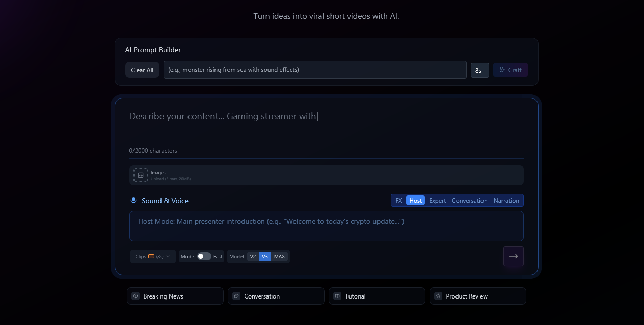
Task: Switch to the Narration voice tab
Action: pos(506,201)
